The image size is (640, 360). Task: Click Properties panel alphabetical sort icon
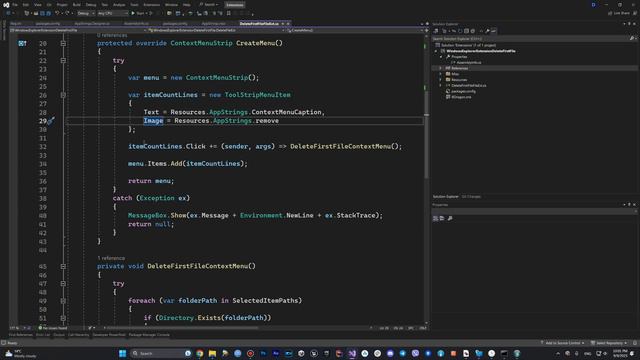(442, 218)
